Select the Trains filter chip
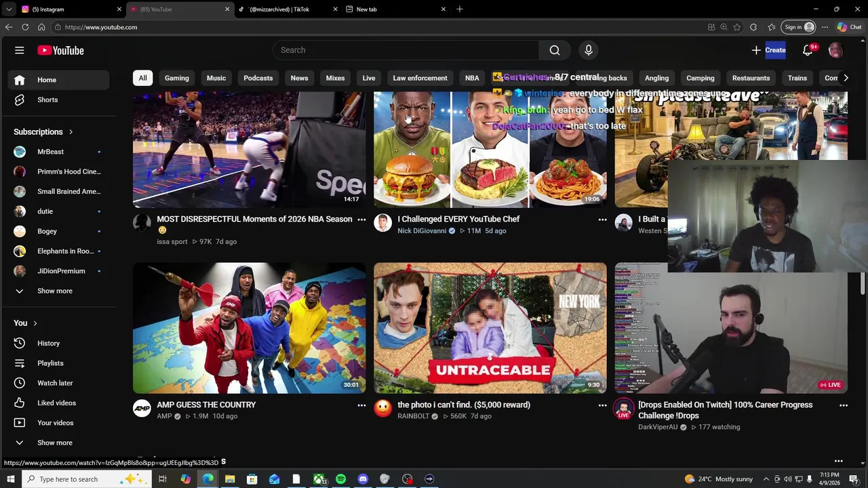The width and height of the screenshot is (868, 488). [797, 78]
